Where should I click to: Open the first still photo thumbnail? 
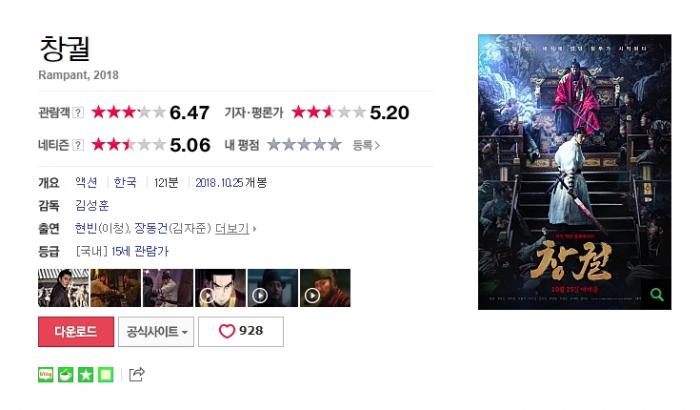coord(63,288)
